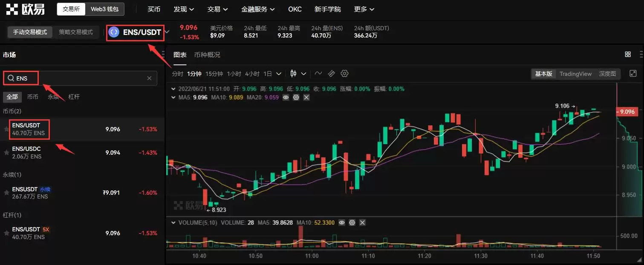Open the drawing/measure tools icon
Viewport: 644px width, 265px height.
[332, 73]
